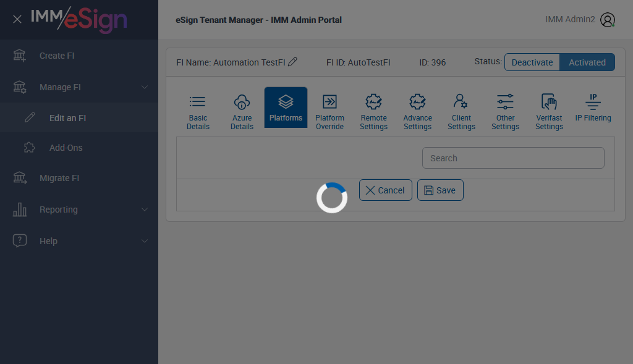The height and width of the screenshot is (364, 633).
Task: Open the IMM Admin2 user avatar
Action: tap(608, 20)
